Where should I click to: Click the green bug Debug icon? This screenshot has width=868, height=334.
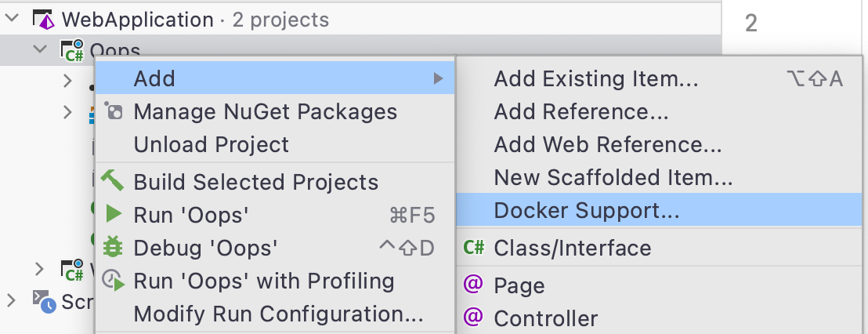point(113,246)
